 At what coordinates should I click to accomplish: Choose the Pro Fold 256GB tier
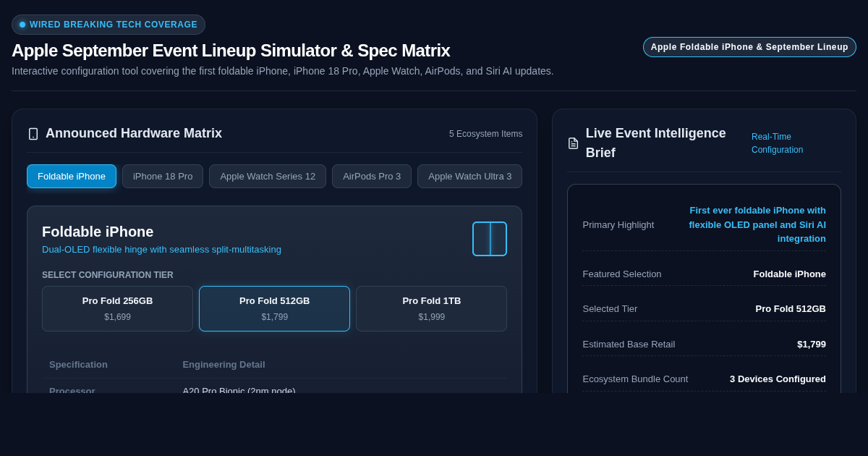[x=117, y=309]
